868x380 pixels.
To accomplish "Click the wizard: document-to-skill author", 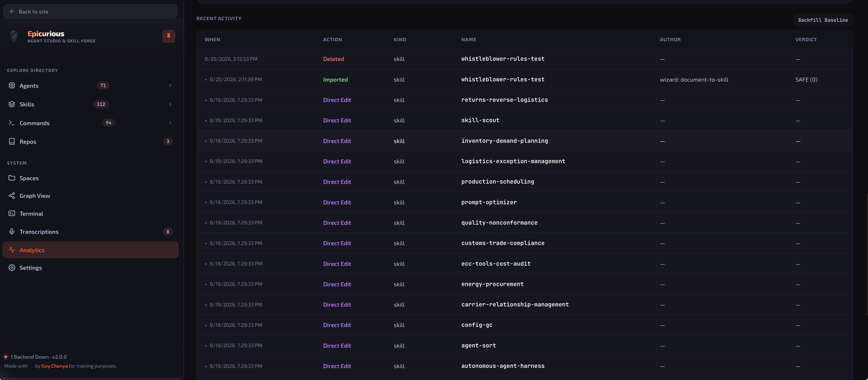I will (694, 80).
